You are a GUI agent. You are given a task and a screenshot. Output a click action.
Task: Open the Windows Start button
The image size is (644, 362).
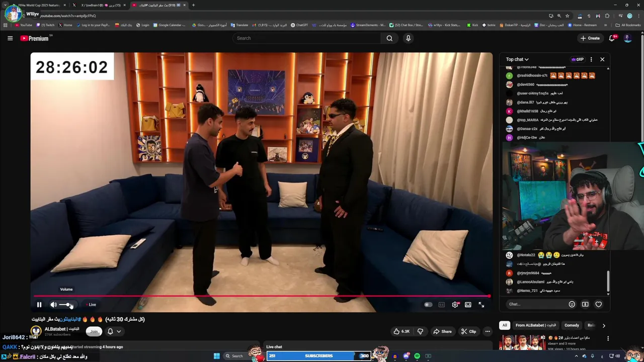pos(217,356)
